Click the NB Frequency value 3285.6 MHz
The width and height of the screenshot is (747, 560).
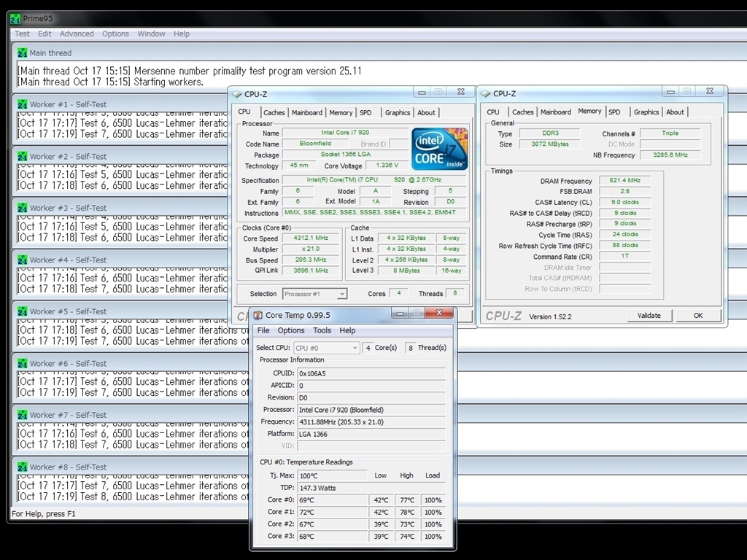click(x=670, y=155)
